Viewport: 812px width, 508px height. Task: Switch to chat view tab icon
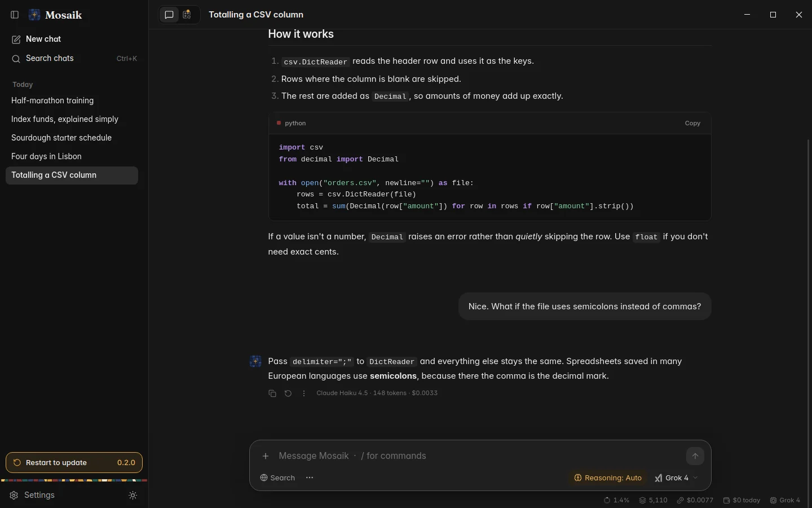click(169, 15)
